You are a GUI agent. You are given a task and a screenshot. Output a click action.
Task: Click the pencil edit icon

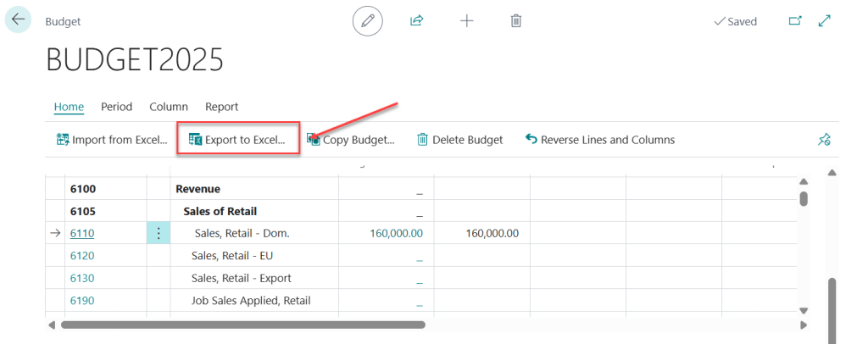(368, 21)
